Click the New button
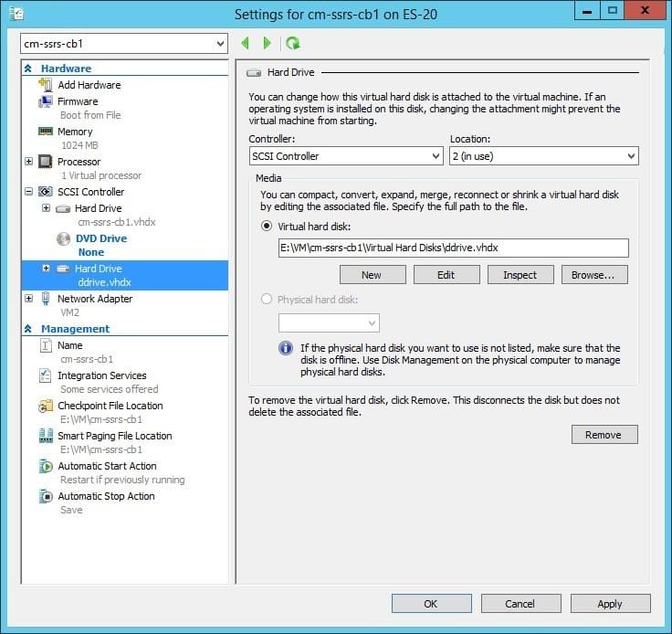Screen dimensions: 672x634 (373, 275)
